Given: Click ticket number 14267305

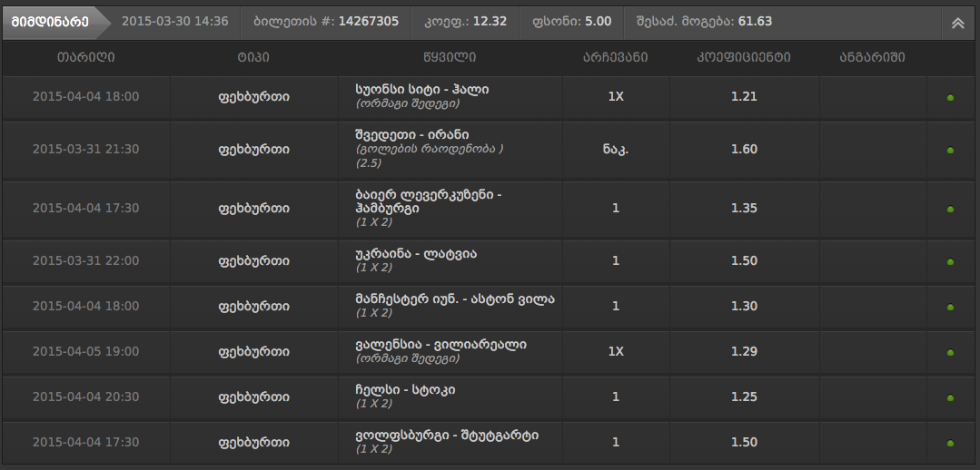Looking at the screenshot, I should [369, 22].
